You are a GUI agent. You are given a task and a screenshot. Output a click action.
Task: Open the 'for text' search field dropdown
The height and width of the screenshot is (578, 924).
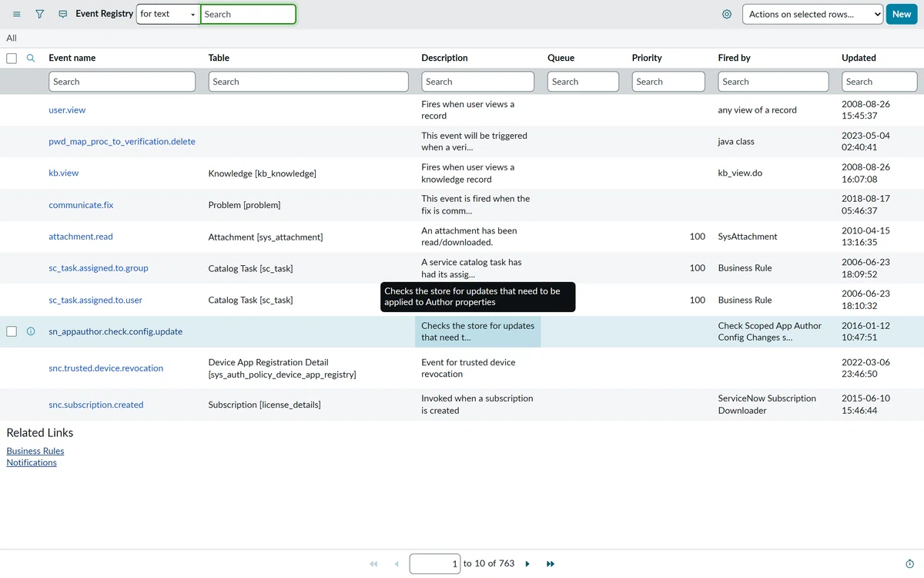(168, 14)
